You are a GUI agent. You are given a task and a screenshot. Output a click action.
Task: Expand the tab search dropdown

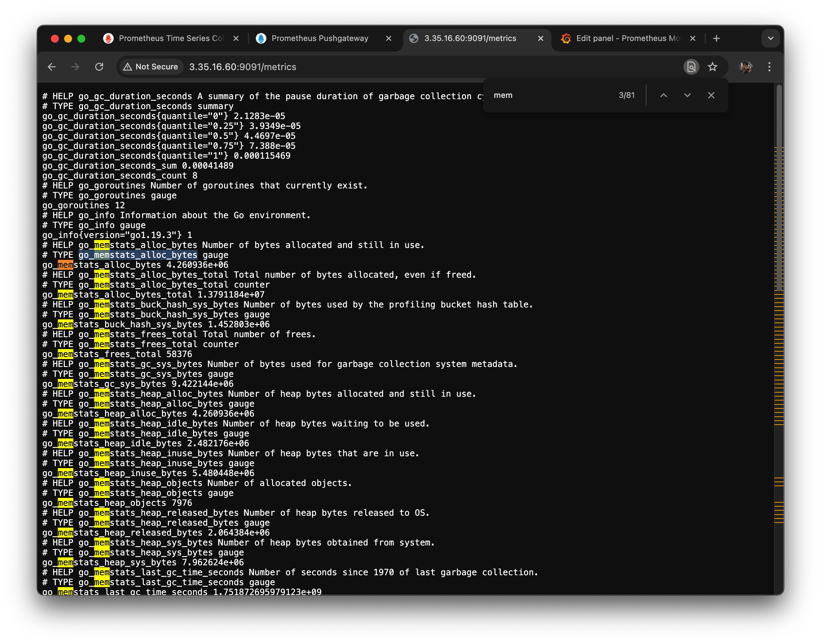click(770, 38)
